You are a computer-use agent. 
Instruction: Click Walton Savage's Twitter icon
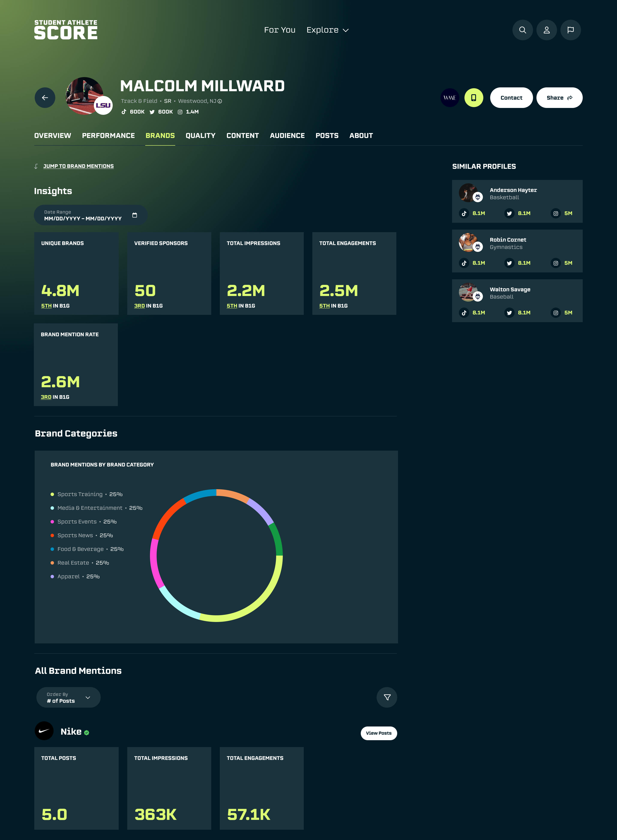click(x=509, y=312)
